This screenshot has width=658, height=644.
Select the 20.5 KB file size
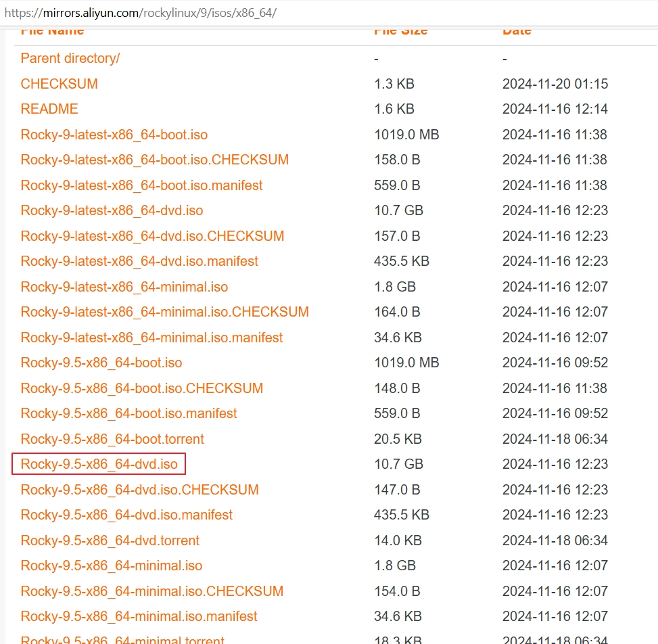398,440
